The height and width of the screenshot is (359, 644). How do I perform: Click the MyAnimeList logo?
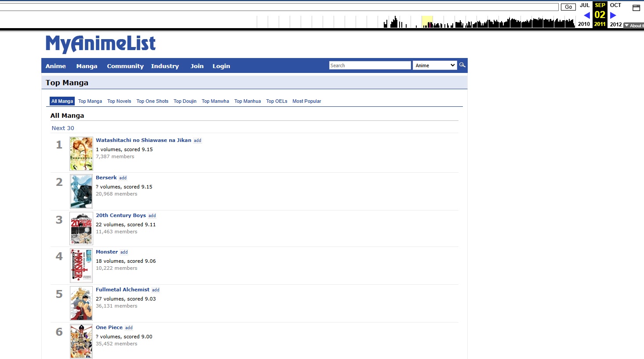101,44
